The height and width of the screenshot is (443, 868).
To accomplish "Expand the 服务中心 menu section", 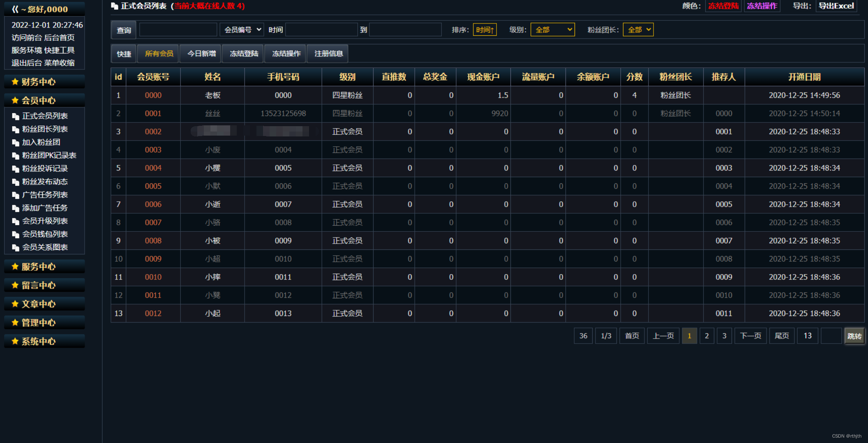I will tap(44, 266).
